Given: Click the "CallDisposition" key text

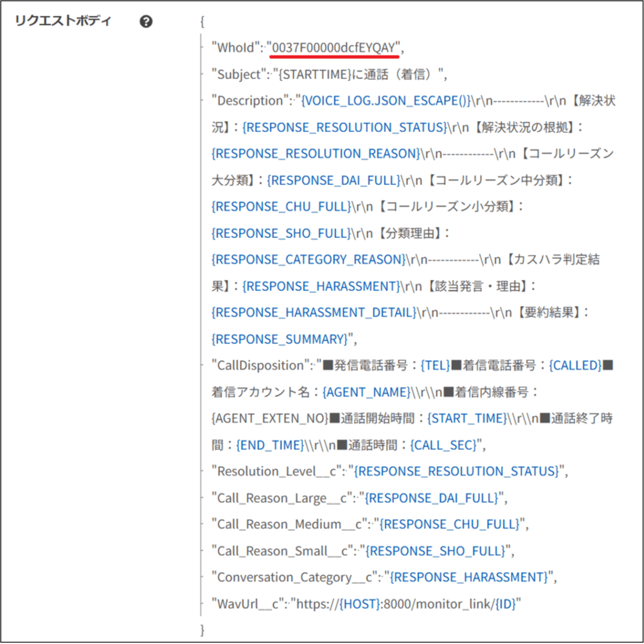Looking at the screenshot, I should point(261,365).
